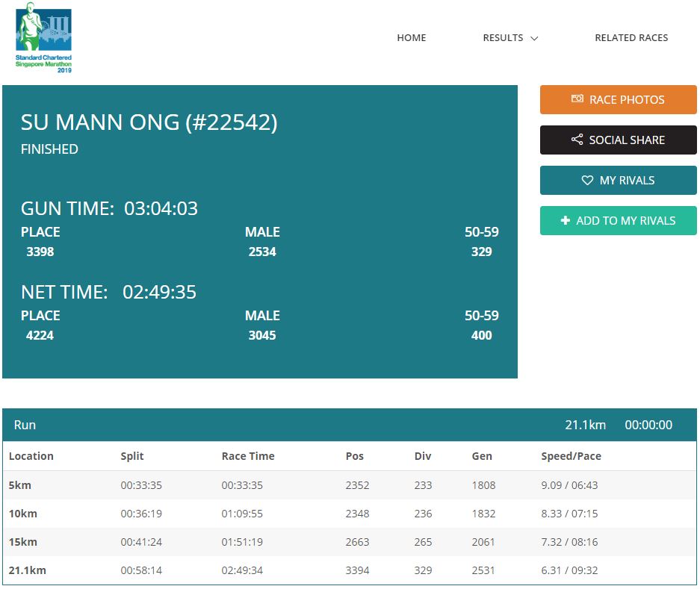Click the 21.1km row race time
700x589 pixels.
241,570
